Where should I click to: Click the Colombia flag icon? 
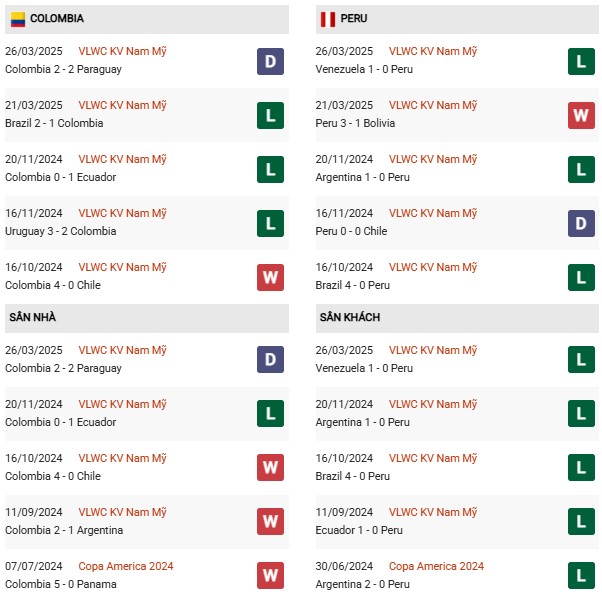pyautogui.click(x=18, y=19)
